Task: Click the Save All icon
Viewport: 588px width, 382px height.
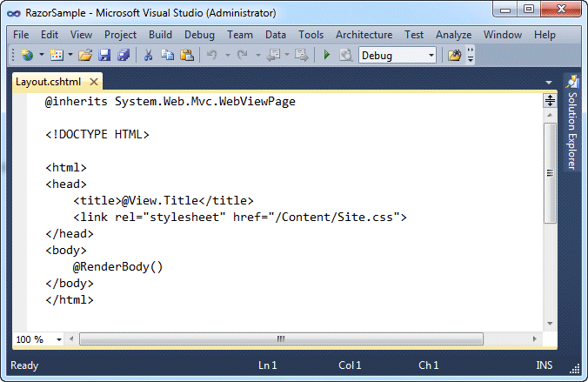Action: (124, 55)
